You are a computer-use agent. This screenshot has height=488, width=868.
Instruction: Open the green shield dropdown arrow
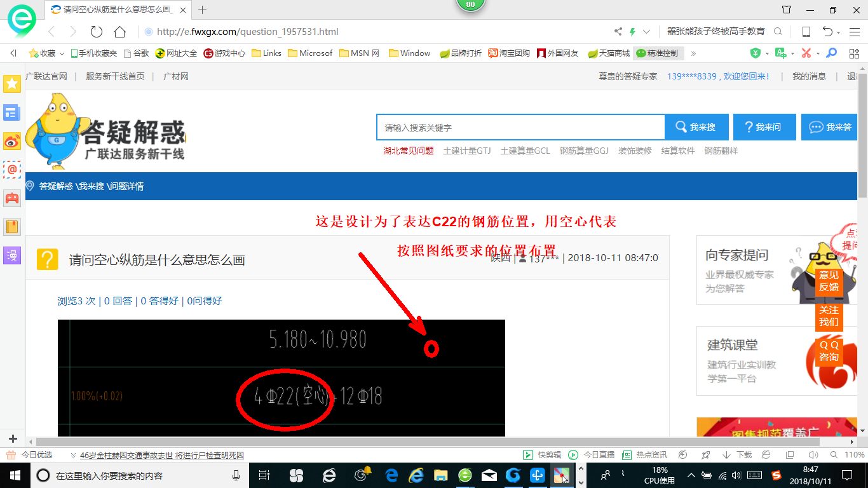coord(767,53)
